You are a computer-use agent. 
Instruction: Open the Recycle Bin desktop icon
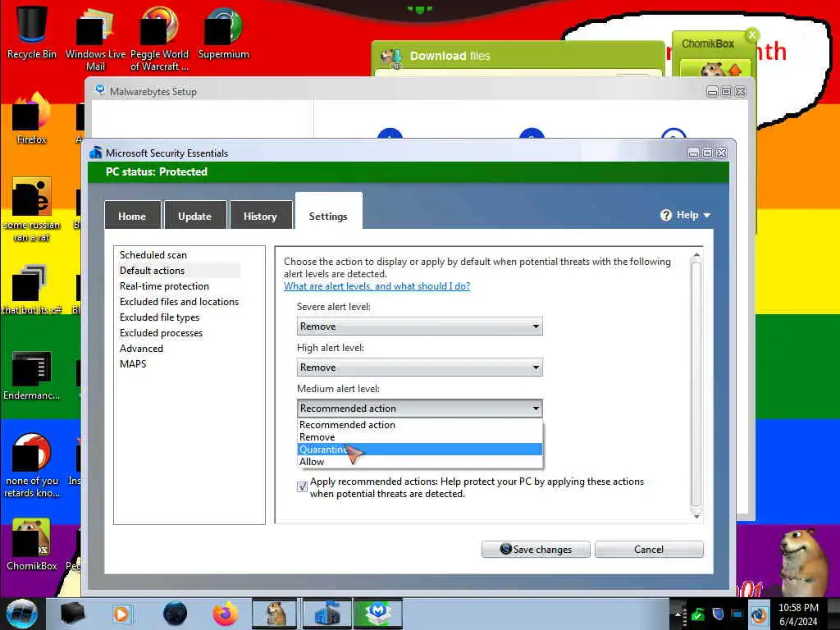tap(31, 32)
